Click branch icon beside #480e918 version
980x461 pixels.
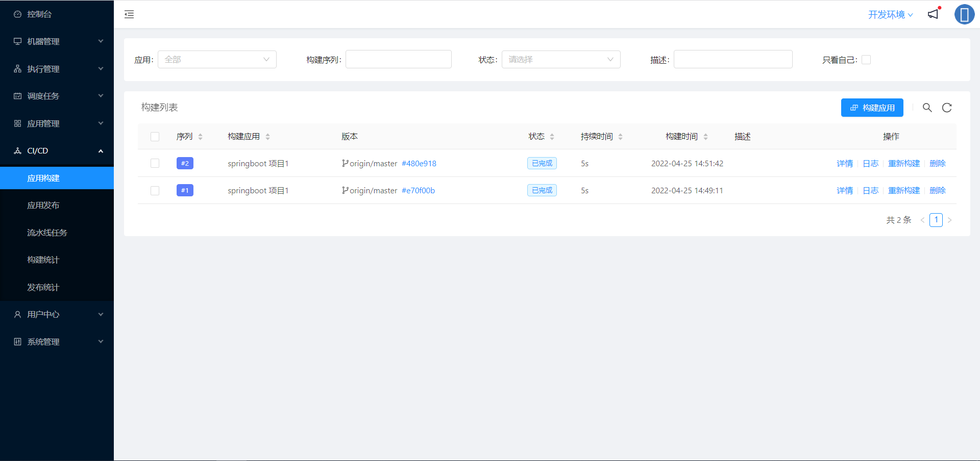tap(345, 163)
